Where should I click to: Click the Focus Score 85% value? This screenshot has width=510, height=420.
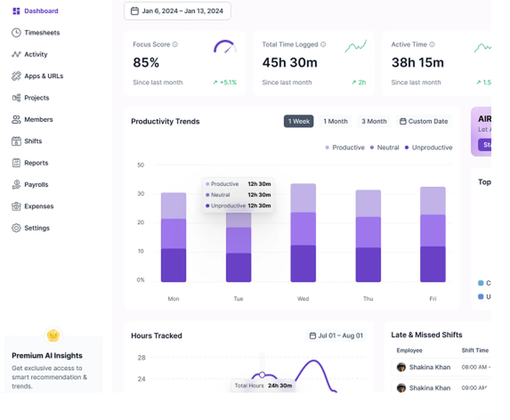[146, 62]
